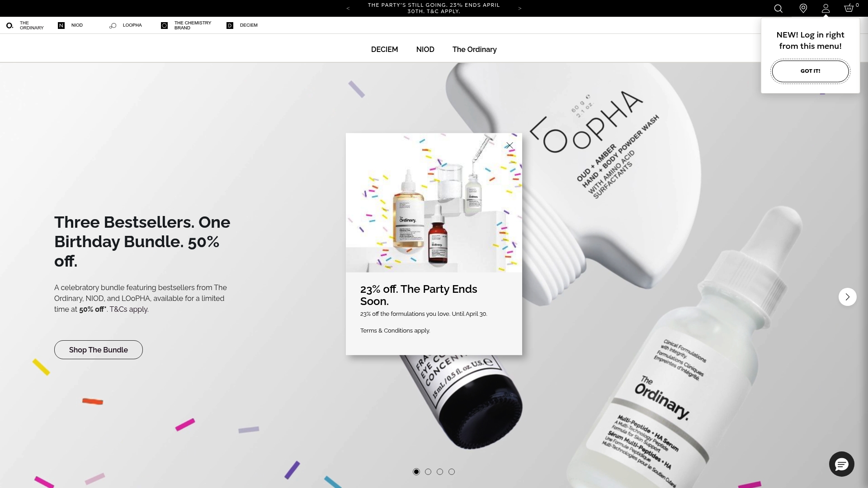Click '23% off the formulations you love' text
The width and height of the screenshot is (868, 488).
(x=424, y=314)
